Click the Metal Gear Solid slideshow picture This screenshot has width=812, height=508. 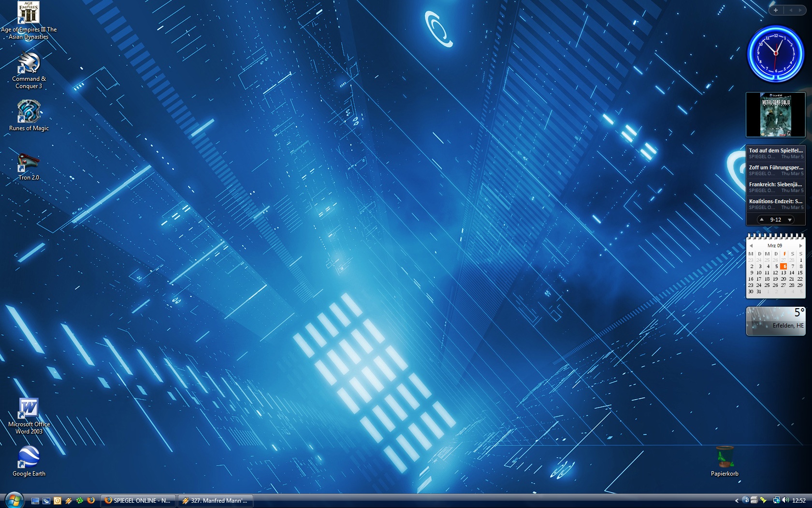(776, 115)
